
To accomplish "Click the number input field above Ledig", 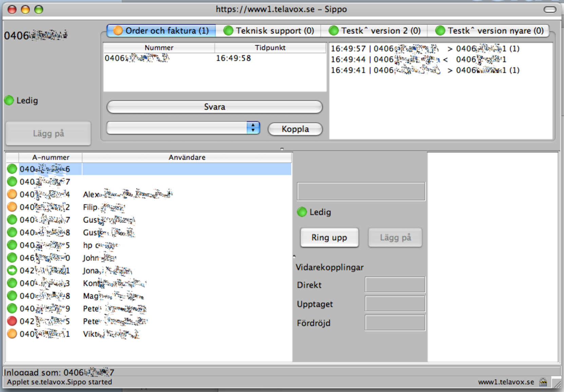I will coord(361,191).
